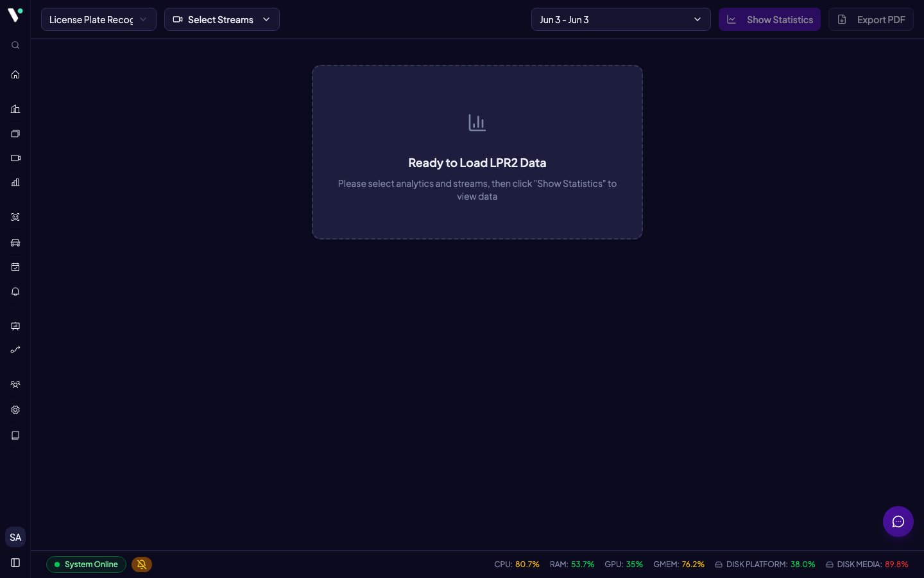
Task: Click the Show Statistics button
Action: pyautogui.click(x=769, y=19)
